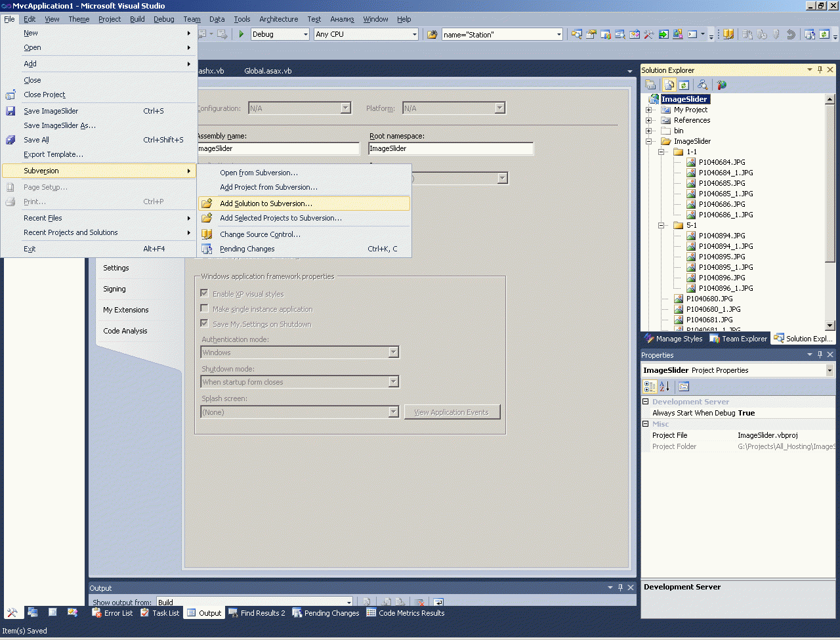Click the Server Explorer tab icon at bottom left

click(32, 612)
